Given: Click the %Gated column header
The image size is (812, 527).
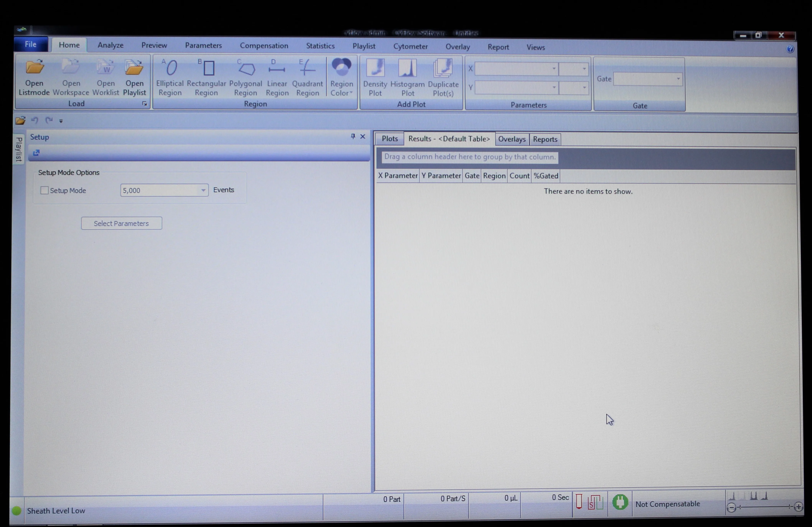Looking at the screenshot, I should coord(546,176).
